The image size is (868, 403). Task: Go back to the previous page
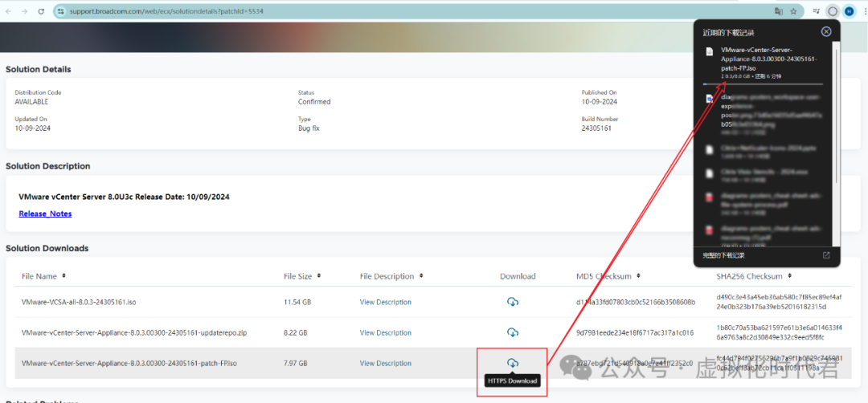pyautogui.click(x=8, y=11)
